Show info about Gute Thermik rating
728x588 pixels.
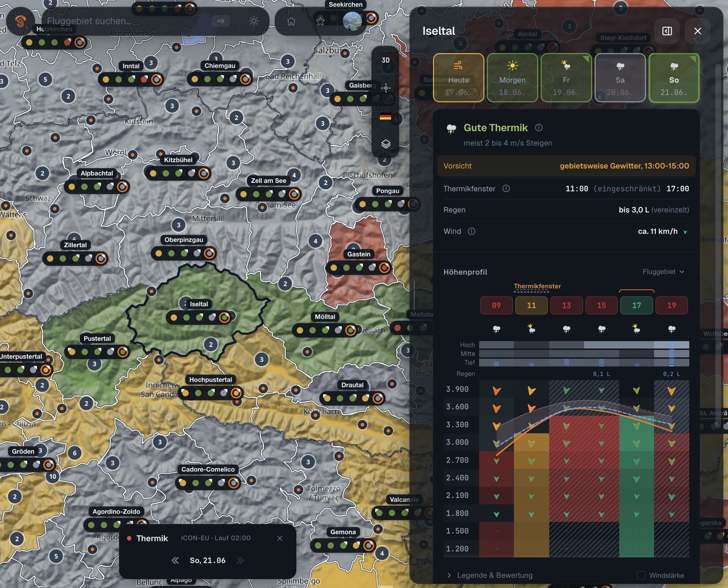point(539,128)
